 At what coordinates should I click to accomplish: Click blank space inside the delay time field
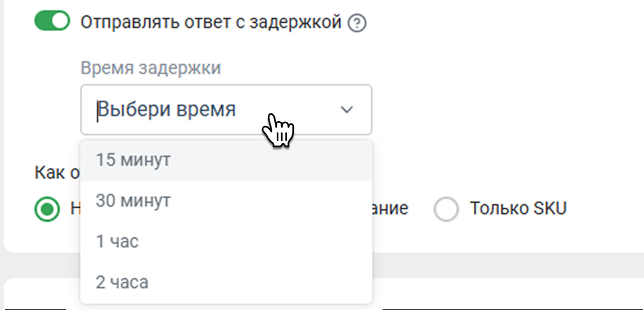[300, 110]
